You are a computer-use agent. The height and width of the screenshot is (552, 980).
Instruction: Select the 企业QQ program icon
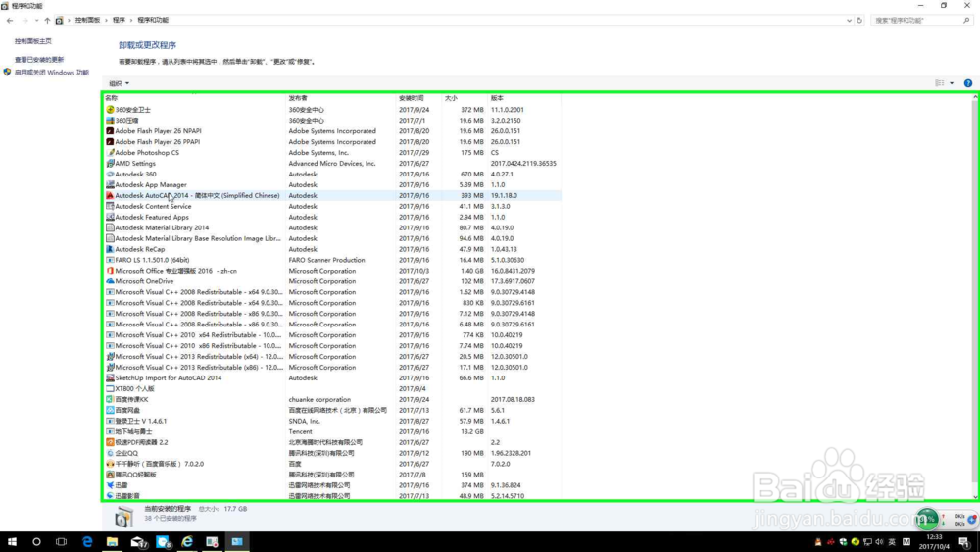110,453
